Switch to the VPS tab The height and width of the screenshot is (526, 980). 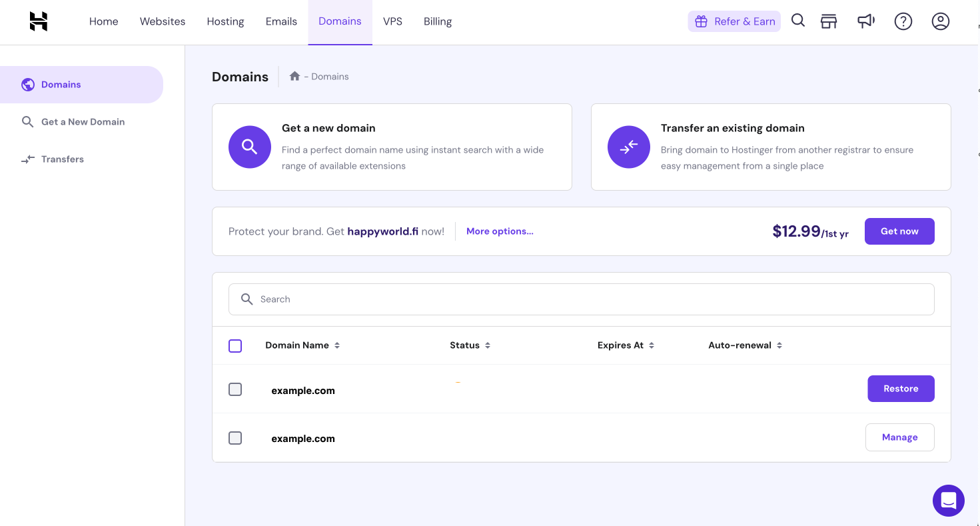coord(392,21)
